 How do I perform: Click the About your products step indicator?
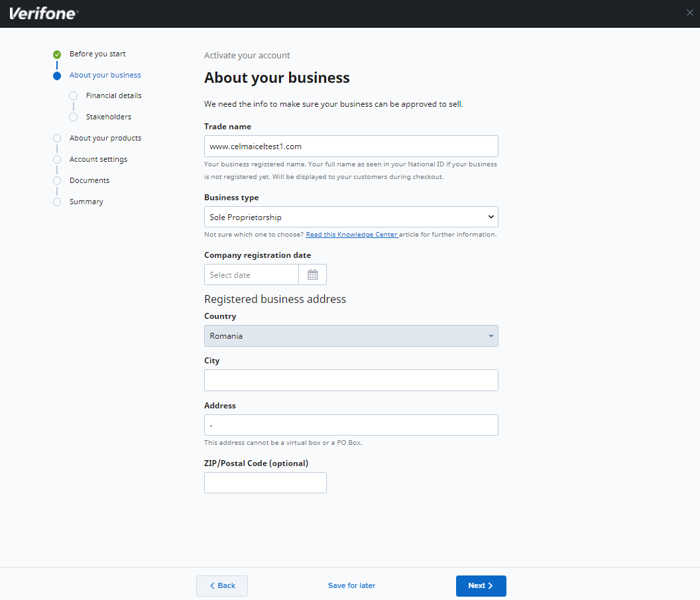[x=57, y=138]
